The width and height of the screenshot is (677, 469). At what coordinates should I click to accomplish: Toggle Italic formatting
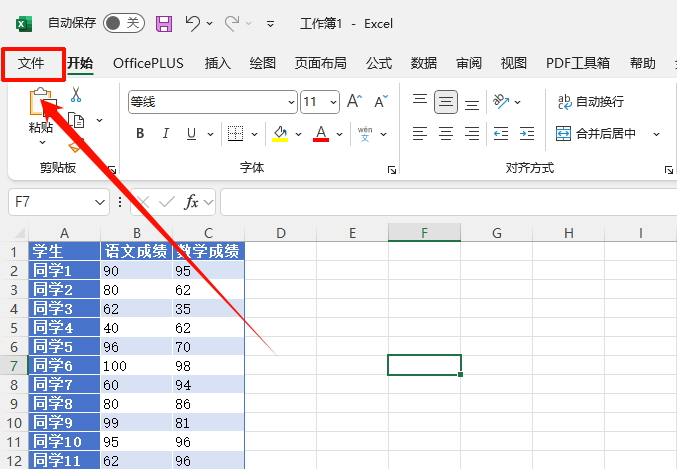click(x=166, y=133)
